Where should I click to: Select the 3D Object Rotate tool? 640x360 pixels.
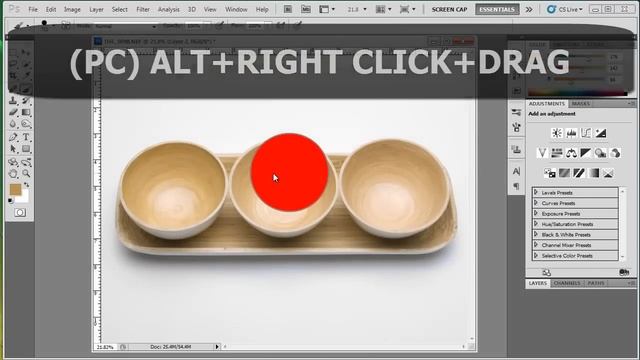tap(13, 162)
